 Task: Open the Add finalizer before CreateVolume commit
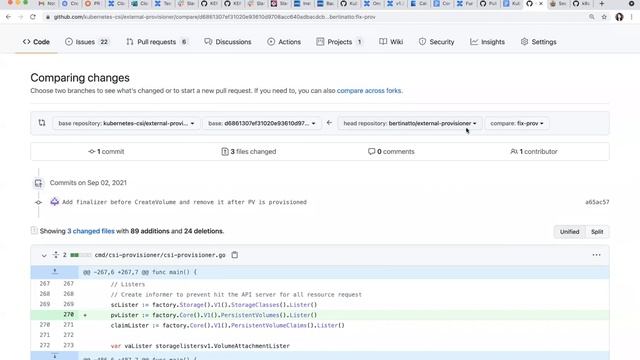click(x=184, y=202)
